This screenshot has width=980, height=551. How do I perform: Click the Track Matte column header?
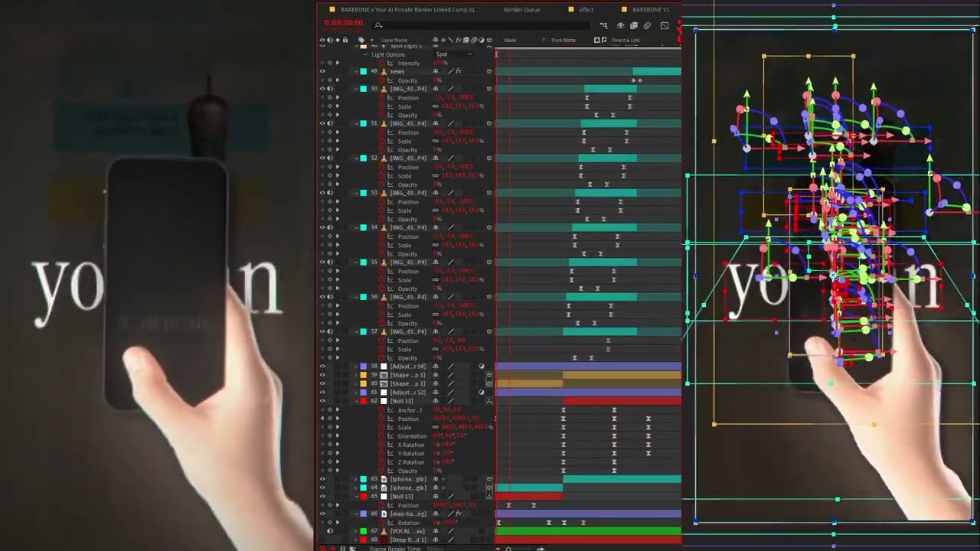tap(563, 40)
